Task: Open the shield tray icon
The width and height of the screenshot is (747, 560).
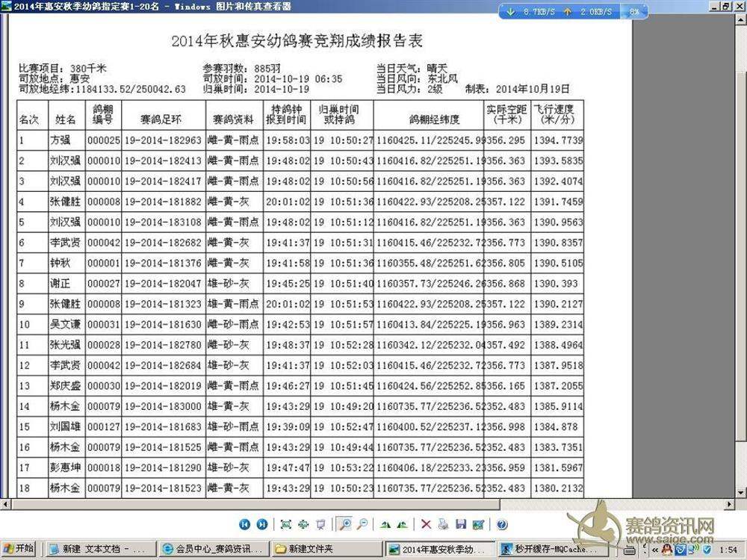Action: coord(707,550)
